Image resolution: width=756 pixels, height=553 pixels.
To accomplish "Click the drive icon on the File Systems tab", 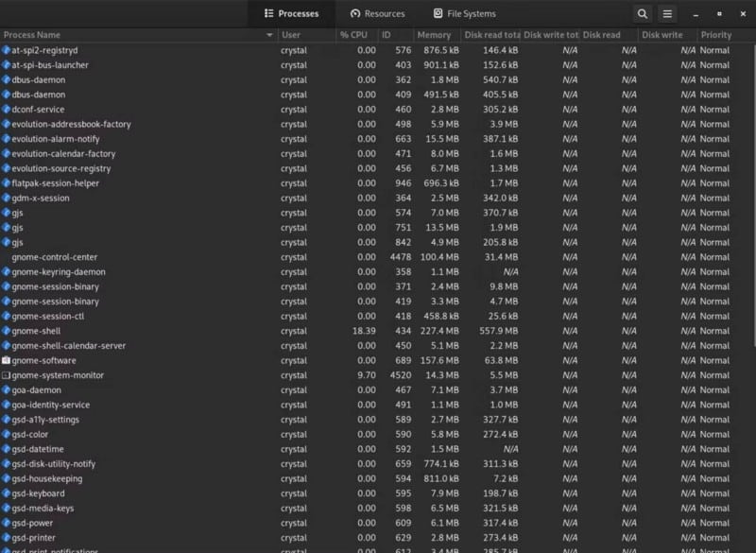I will (x=437, y=13).
